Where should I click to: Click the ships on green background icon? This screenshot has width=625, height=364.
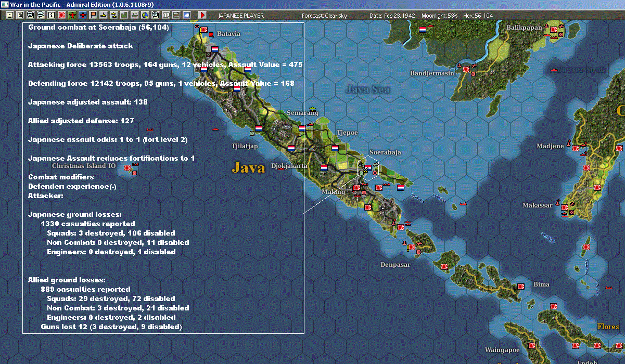click(x=134, y=15)
